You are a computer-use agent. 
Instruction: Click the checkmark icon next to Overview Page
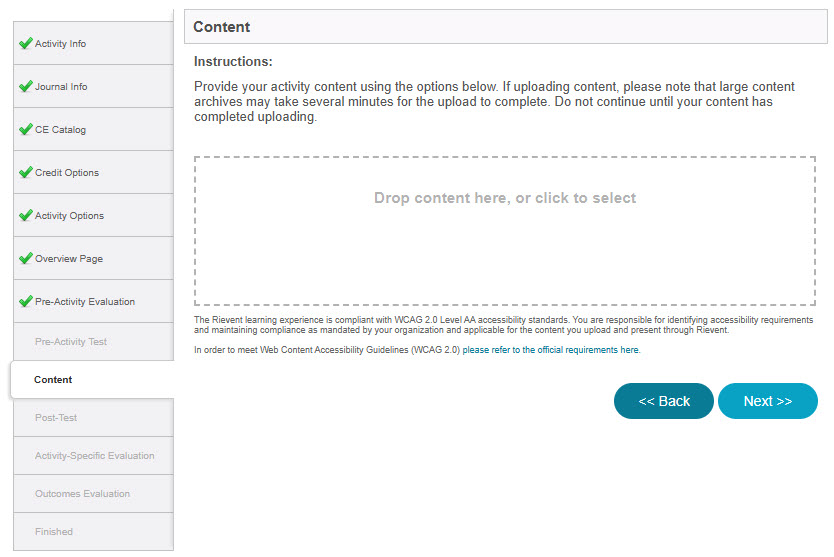point(26,258)
